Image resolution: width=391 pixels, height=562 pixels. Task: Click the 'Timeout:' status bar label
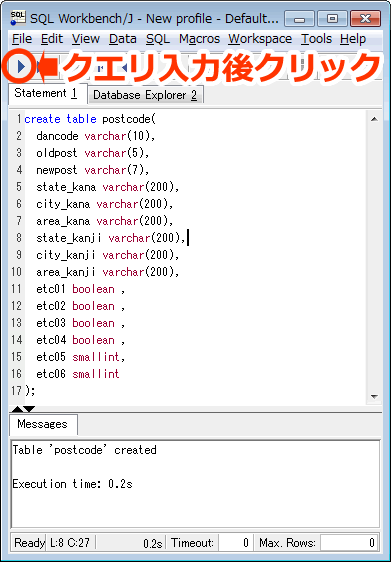(x=192, y=543)
